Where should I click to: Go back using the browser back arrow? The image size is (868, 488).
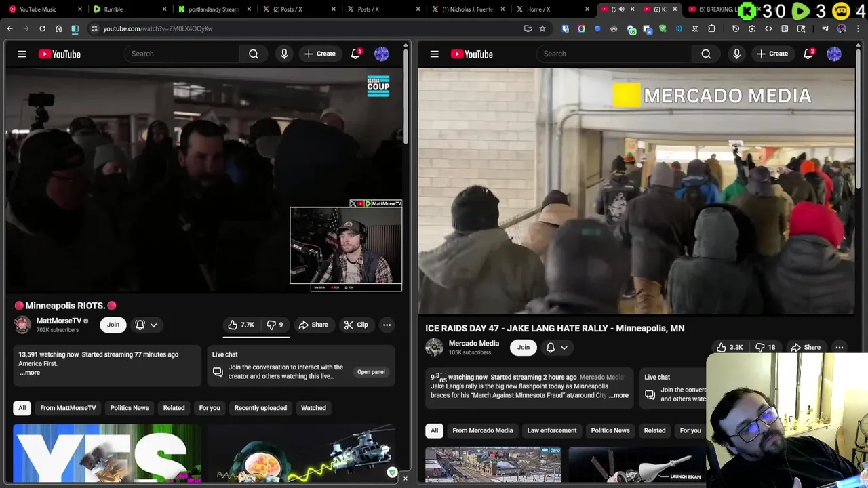point(9,28)
